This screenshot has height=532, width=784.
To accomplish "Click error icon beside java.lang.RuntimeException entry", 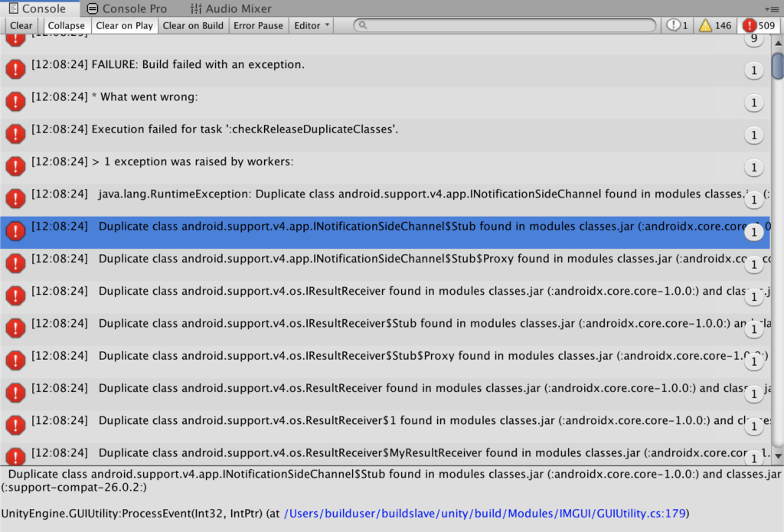I will pyautogui.click(x=15, y=198).
